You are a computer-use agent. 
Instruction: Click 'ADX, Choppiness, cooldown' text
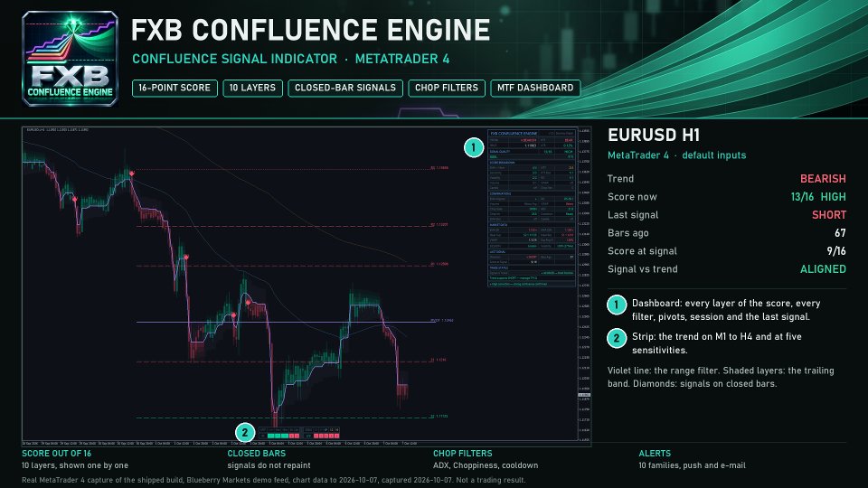486,465
